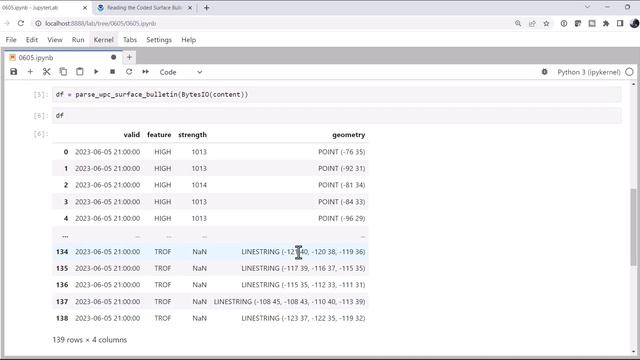Image resolution: width=640 pixels, height=360 pixels.
Task: Open the tab search chevron in browser title bar
Action: [x=587, y=7]
